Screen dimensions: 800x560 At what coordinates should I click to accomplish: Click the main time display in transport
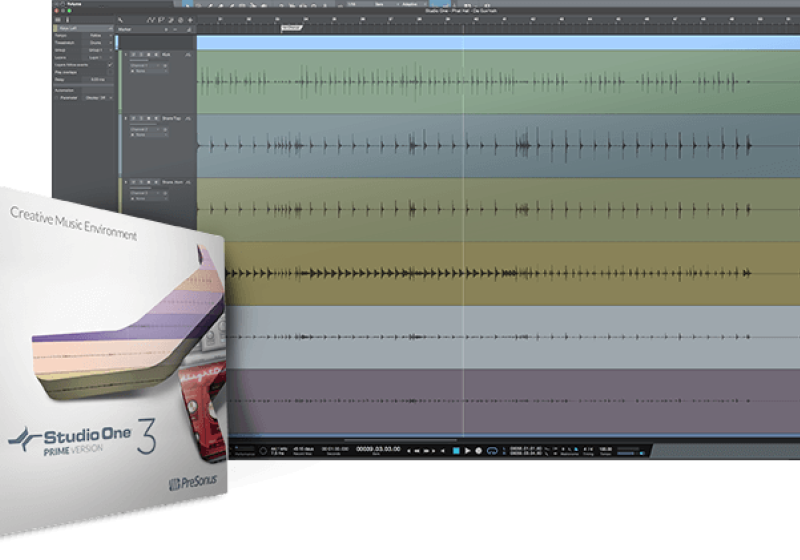378,449
